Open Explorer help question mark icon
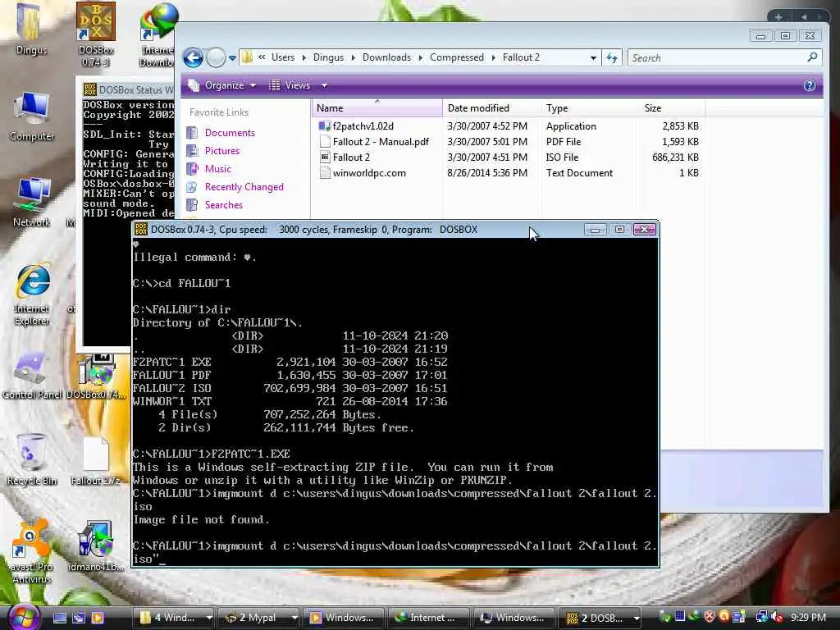840x630 pixels. [x=810, y=85]
